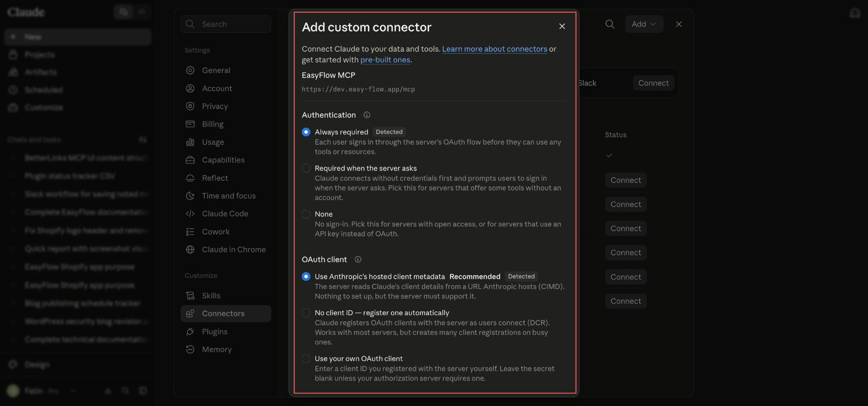
Task: Click the Recommended label in OAuth client
Action: tap(475, 277)
